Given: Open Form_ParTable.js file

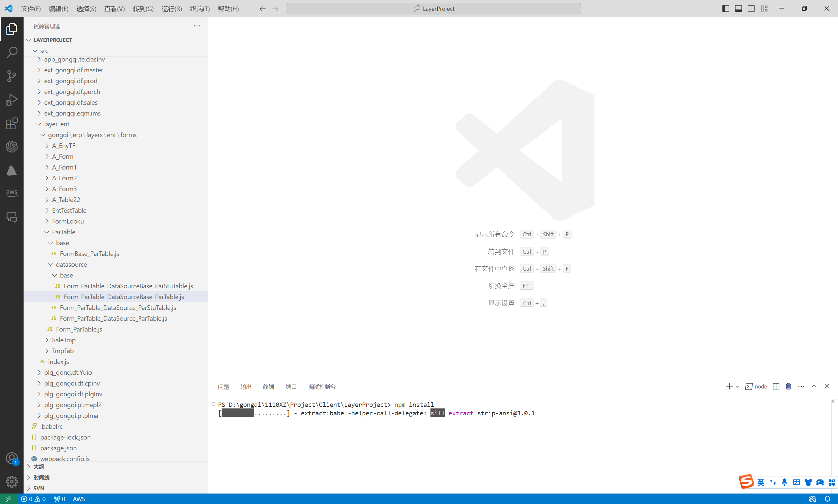Looking at the screenshot, I should 79,329.
